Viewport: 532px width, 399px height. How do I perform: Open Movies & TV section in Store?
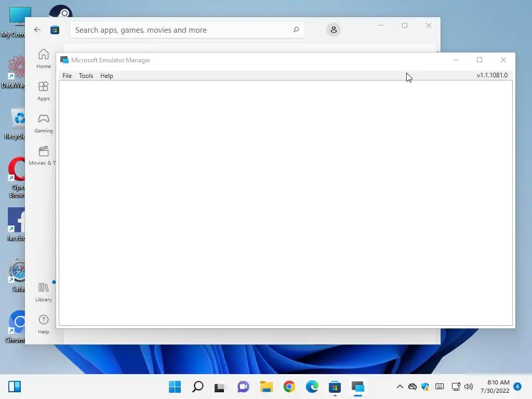coord(43,155)
